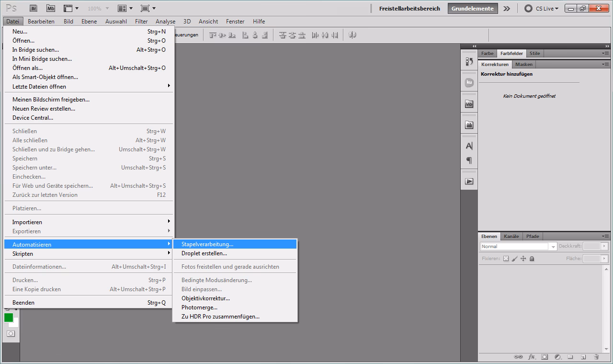Switch to Freistellarbeitsbereich workspace
The width and height of the screenshot is (613, 364).
409,9
